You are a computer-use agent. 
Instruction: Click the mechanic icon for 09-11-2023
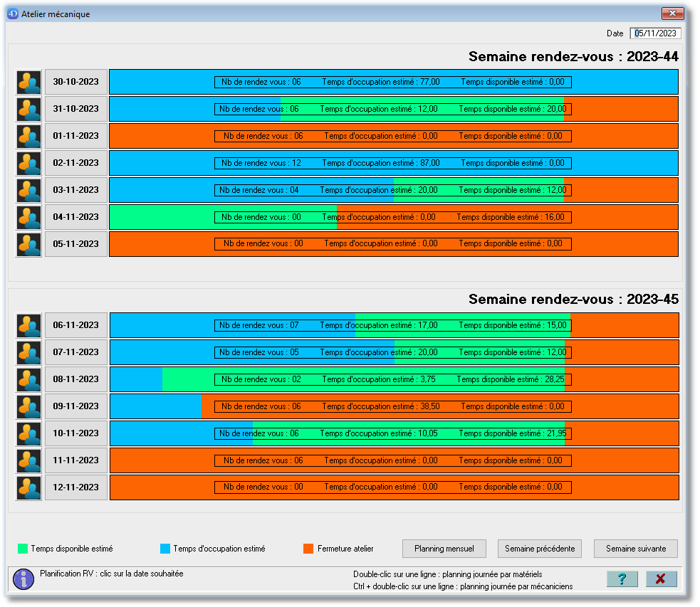pos(29,406)
